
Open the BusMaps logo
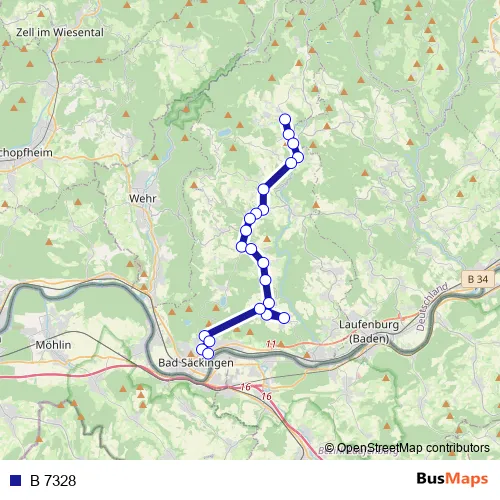tap(452, 479)
